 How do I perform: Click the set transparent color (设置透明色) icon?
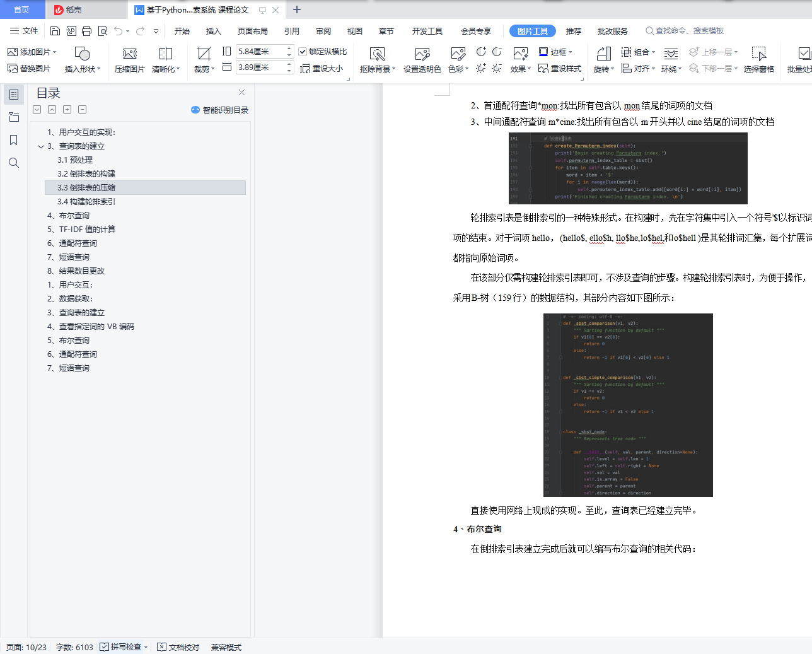coord(422,54)
